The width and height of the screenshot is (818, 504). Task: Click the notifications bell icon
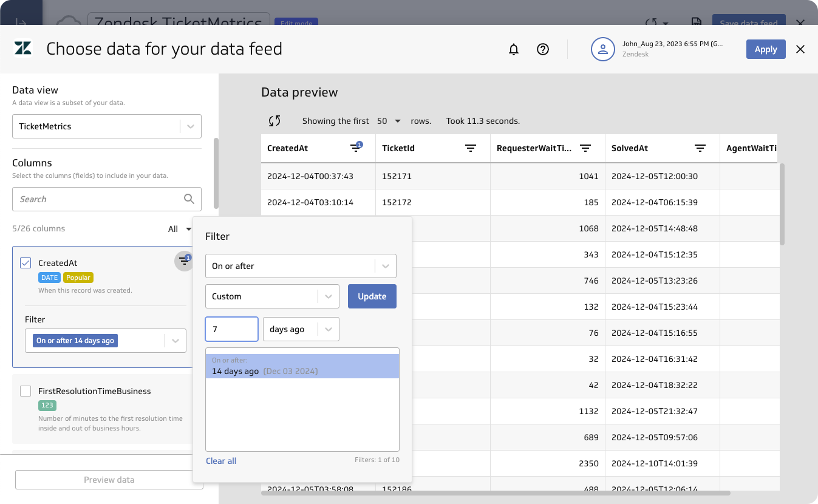[514, 49]
